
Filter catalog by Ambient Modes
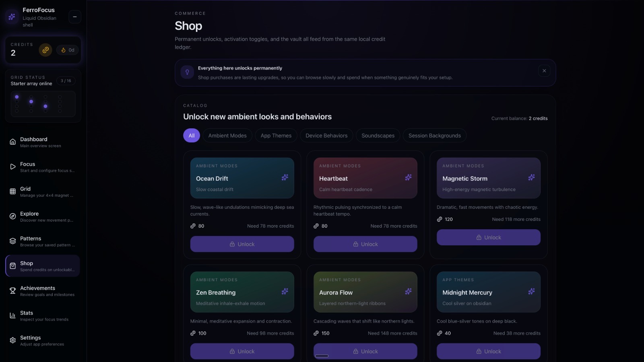pyautogui.click(x=227, y=136)
